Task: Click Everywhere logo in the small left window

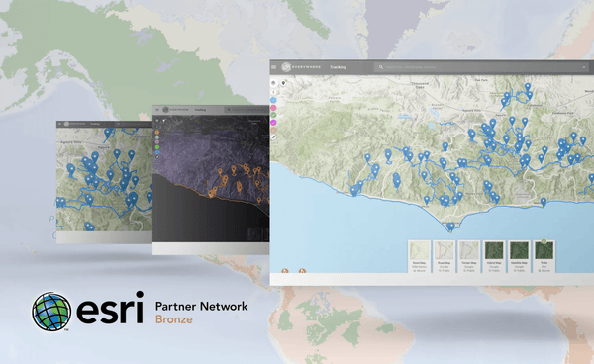Action: (x=66, y=124)
